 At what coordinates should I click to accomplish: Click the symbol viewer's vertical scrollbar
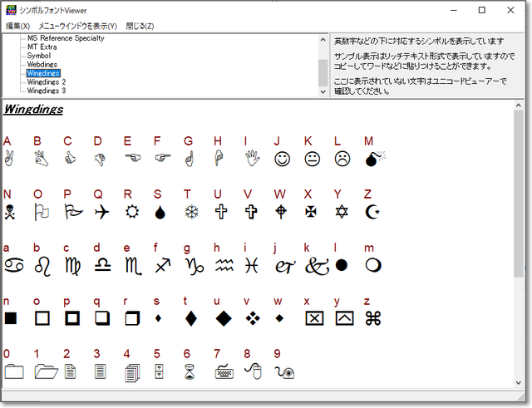point(520,208)
